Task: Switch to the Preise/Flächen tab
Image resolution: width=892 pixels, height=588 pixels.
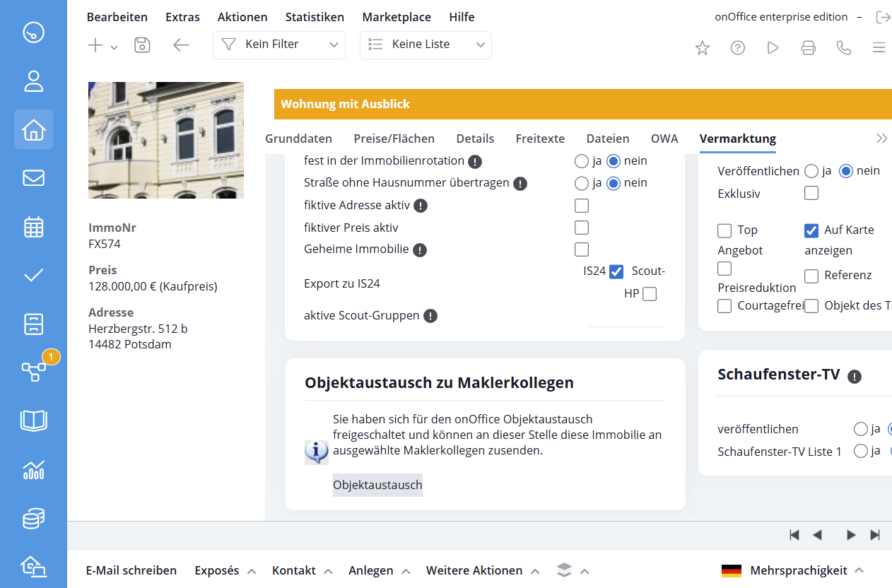Action: [x=394, y=139]
